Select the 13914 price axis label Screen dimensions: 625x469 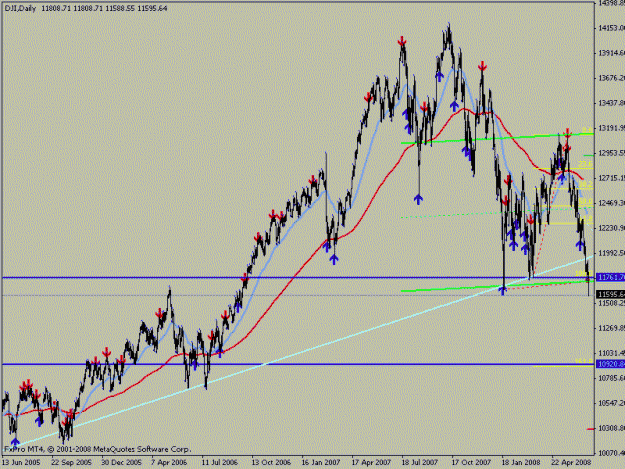(x=611, y=53)
